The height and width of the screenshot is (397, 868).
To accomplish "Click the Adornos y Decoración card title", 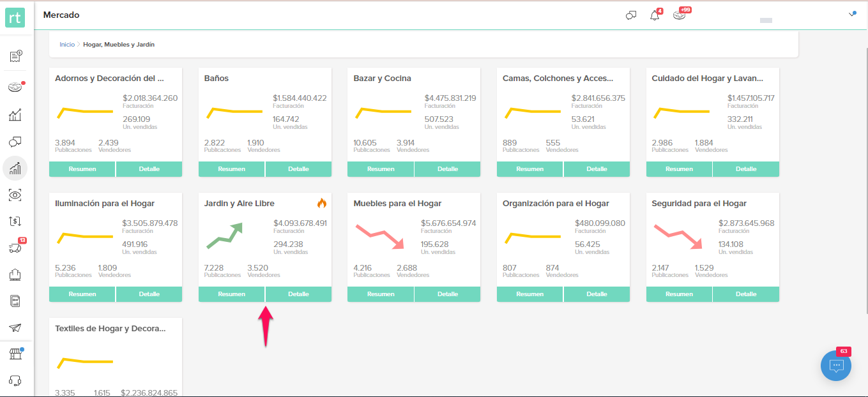I will 109,79.
